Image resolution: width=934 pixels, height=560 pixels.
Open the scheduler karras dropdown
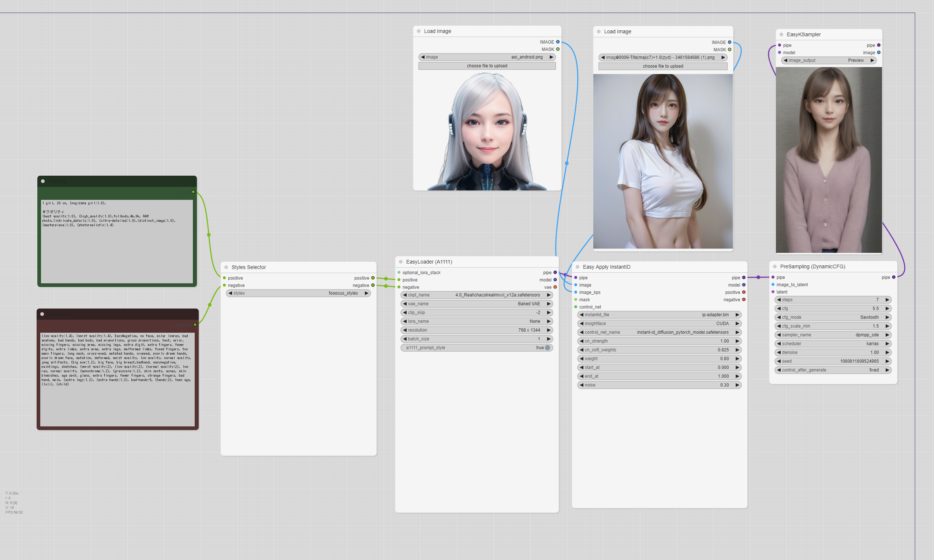tap(833, 344)
